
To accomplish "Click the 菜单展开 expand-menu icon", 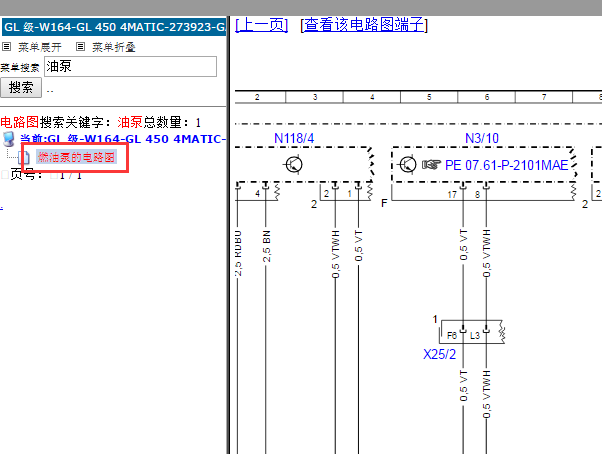I will 7,47.
